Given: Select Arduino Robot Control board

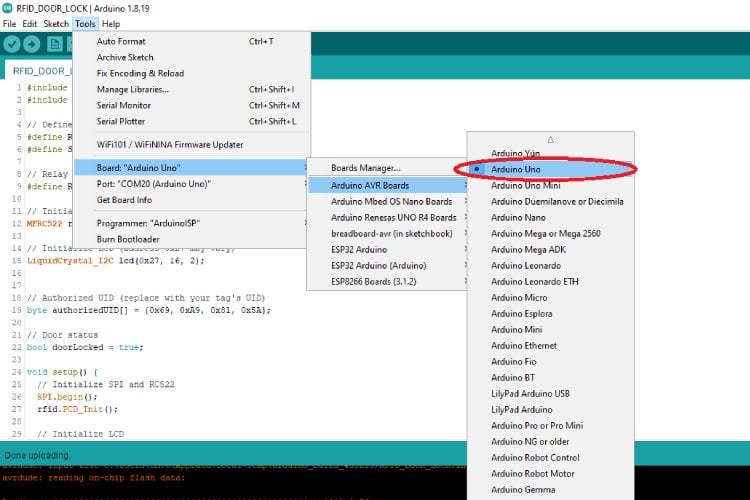Looking at the screenshot, I should (551, 458).
